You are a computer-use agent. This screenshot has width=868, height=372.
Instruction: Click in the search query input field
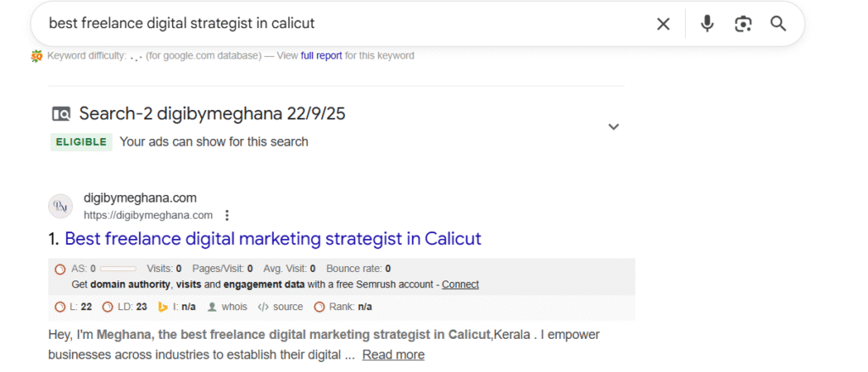tap(343, 23)
